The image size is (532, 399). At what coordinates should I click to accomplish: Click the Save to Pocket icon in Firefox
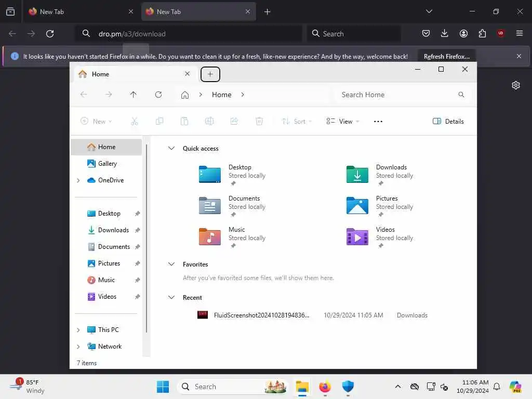click(426, 33)
